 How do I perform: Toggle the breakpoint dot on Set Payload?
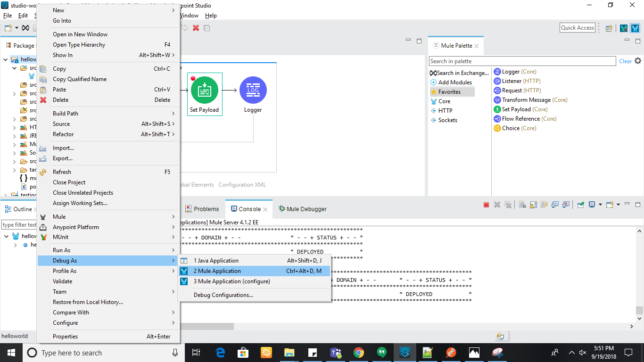click(193, 78)
